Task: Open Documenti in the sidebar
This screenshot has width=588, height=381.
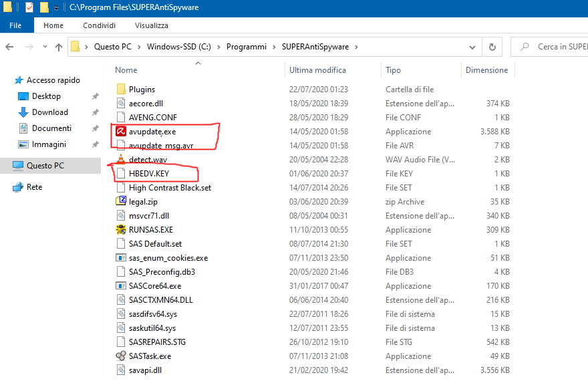Action: click(51, 128)
